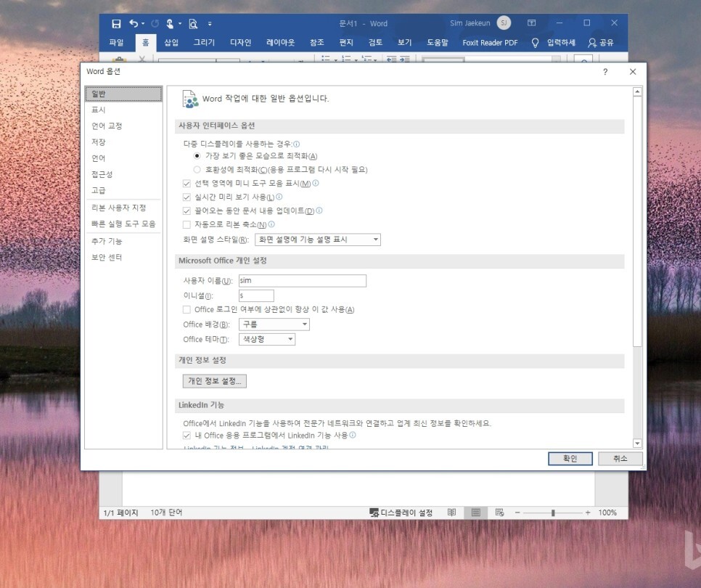Open 화면 설명 스타일 dropdown
The image size is (701, 588).
(318, 240)
